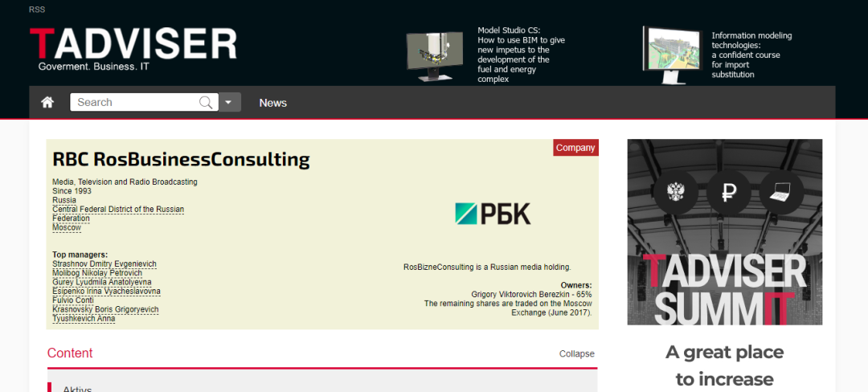Screen dimensions: 868x392
Task: Click the TAdviser logo
Action: click(x=133, y=49)
